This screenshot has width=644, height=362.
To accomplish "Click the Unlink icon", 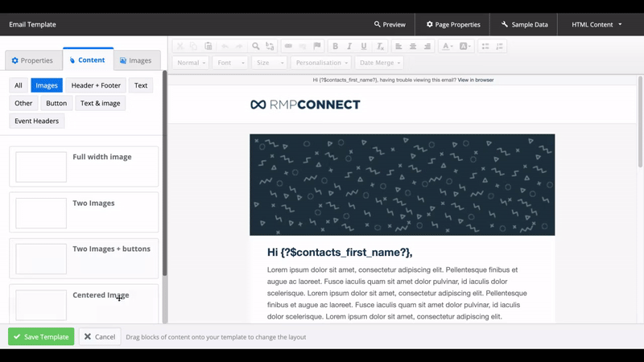I will coord(303,47).
